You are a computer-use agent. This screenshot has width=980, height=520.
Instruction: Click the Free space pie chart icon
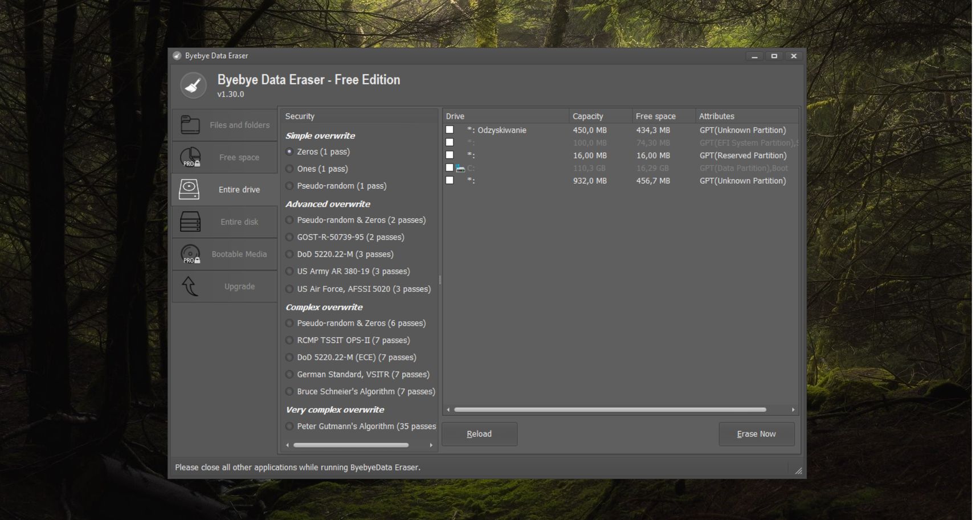(x=190, y=157)
